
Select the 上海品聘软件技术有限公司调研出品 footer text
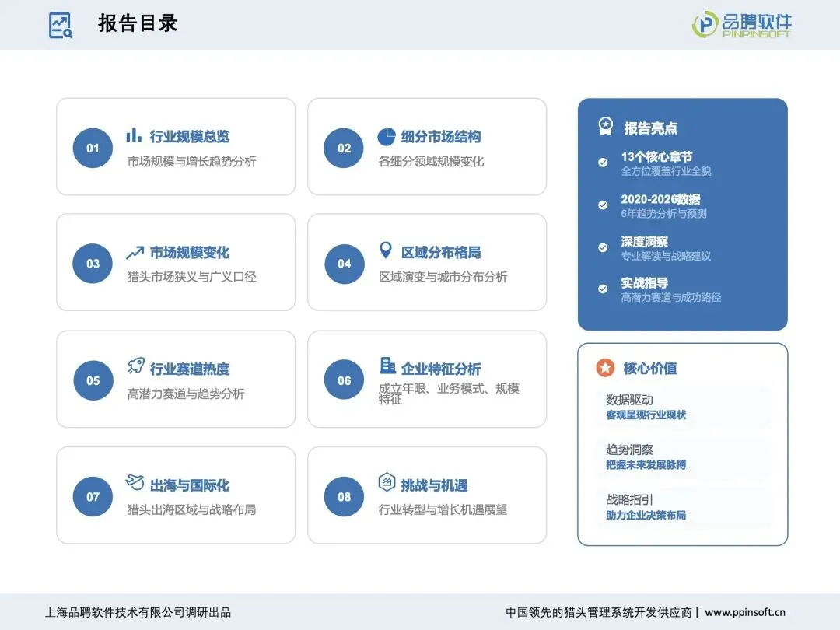pos(138,612)
